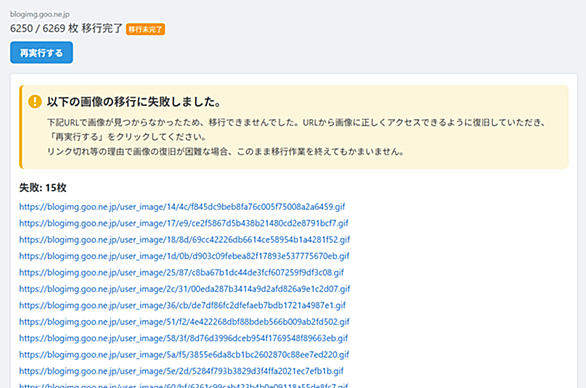586x388 pixels.
Task: Open the failed image link under 36/cb
Action: tap(182, 305)
